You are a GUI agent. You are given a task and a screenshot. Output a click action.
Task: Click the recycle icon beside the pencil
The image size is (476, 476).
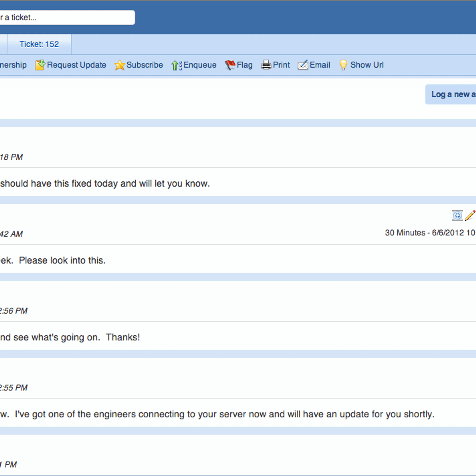(457, 215)
